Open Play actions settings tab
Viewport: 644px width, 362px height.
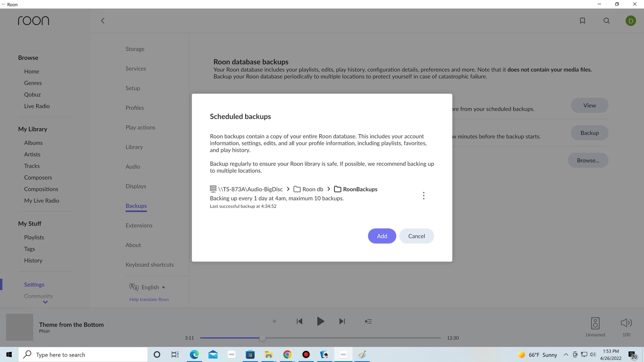140,127
